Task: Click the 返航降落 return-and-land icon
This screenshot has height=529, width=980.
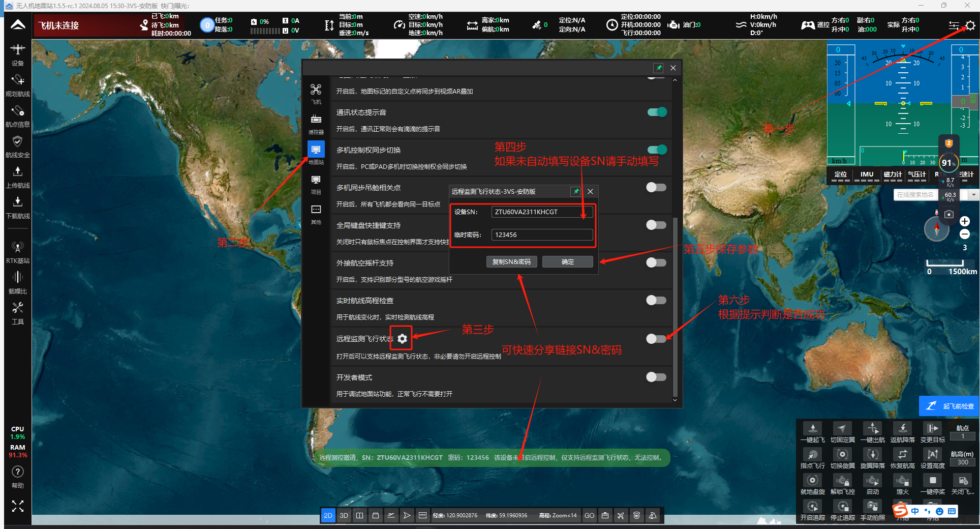Action: tap(902, 428)
